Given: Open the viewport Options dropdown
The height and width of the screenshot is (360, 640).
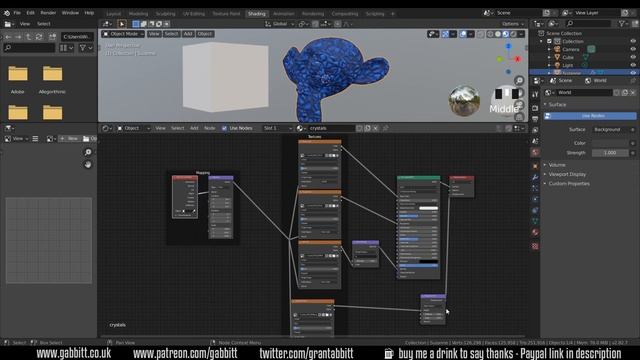Looking at the screenshot, I should click(x=512, y=24).
